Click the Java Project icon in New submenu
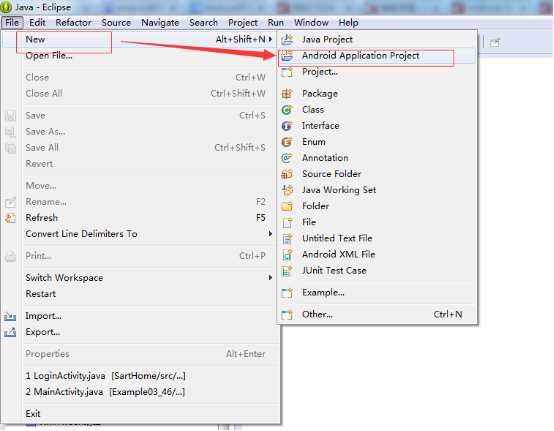 pyautogui.click(x=287, y=40)
